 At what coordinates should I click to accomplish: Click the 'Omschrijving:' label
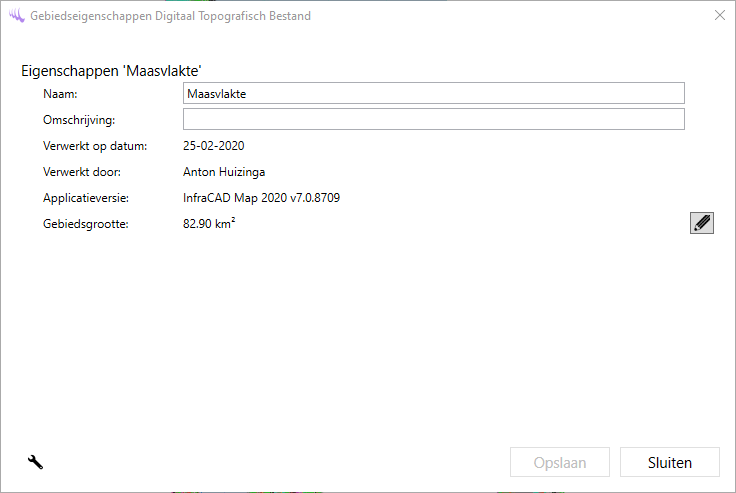(x=80, y=120)
